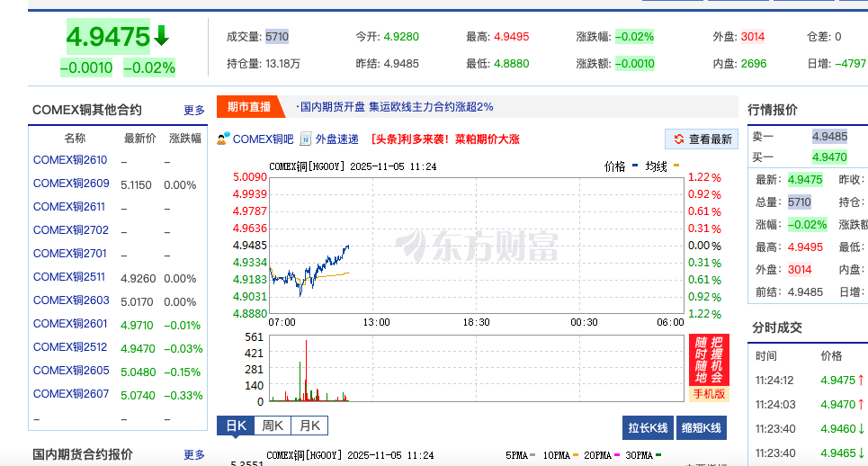Switch to the 周K tab

(273, 426)
